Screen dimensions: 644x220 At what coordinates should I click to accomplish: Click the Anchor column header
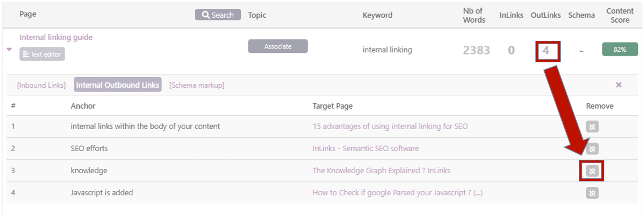[x=83, y=106]
